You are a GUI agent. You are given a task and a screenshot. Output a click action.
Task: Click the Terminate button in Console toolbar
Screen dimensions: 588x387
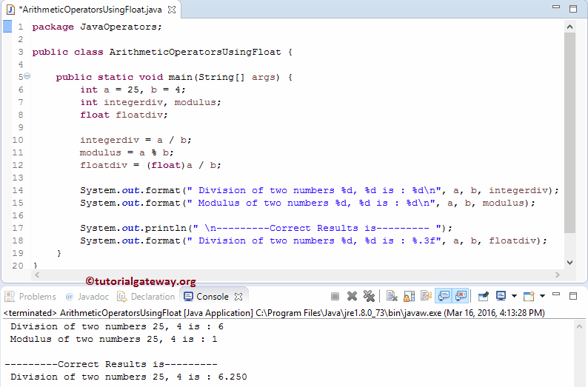[x=335, y=296]
